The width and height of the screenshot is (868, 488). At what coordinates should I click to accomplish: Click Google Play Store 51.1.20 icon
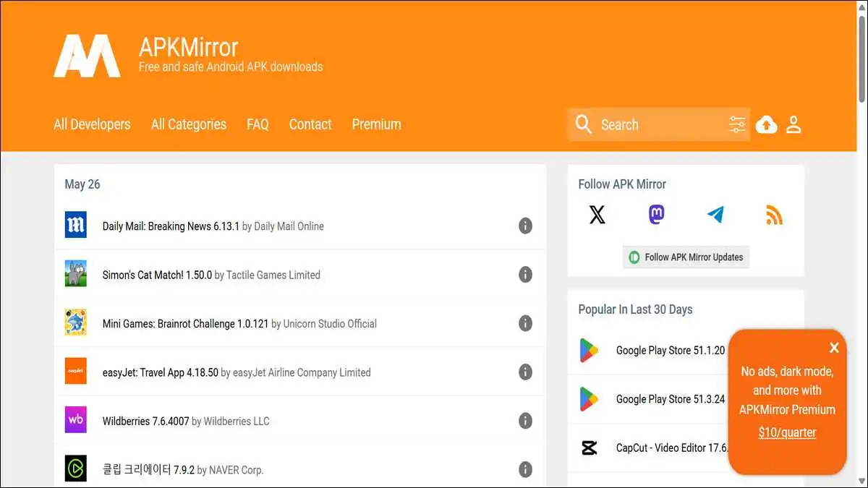pyautogui.click(x=590, y=350)
